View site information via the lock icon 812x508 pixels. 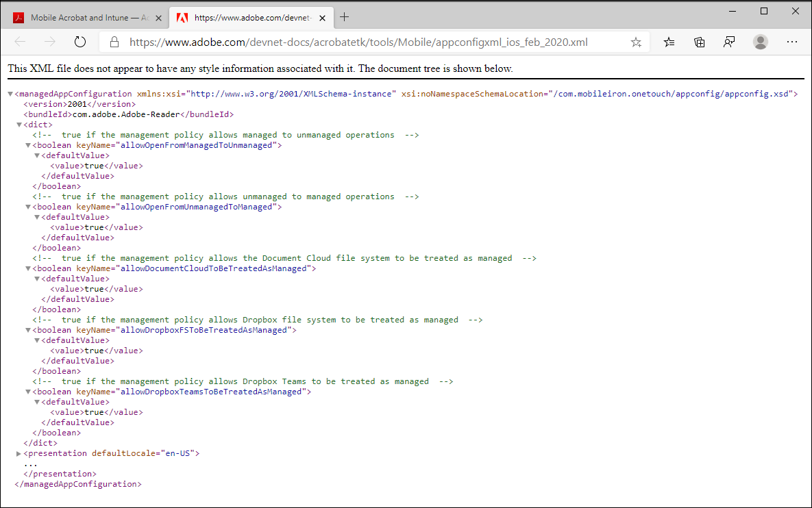114,42
